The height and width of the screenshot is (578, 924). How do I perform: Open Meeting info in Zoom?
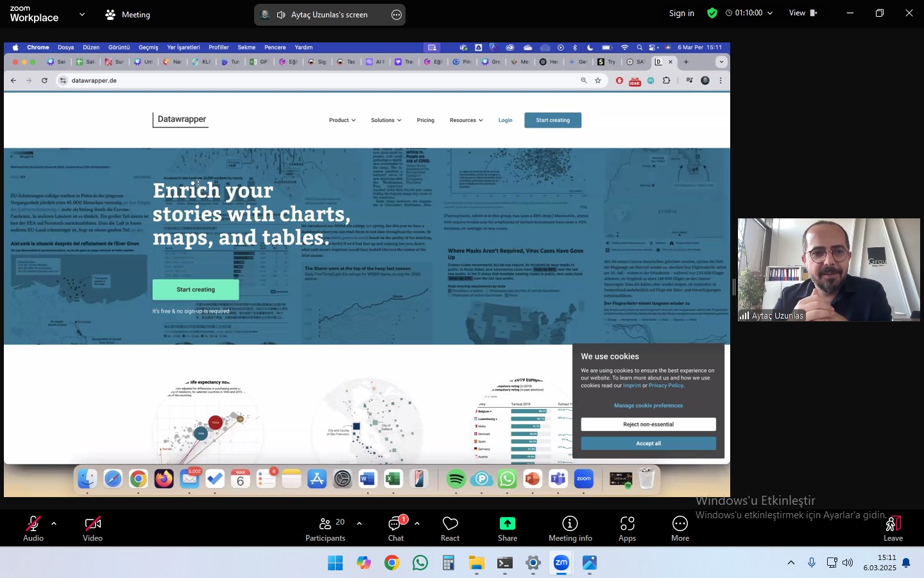click(x=570, y=529)
